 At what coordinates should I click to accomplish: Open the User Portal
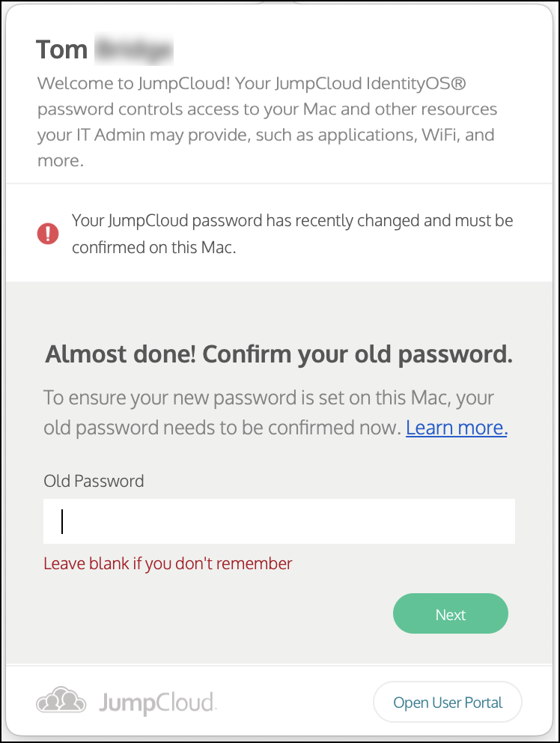click(x=448, y=703)
